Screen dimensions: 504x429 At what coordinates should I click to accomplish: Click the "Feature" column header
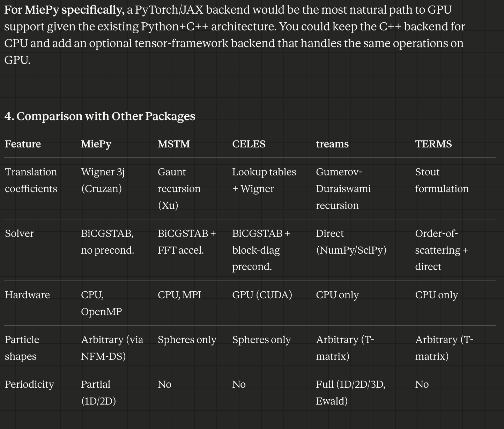click(23, 144)
